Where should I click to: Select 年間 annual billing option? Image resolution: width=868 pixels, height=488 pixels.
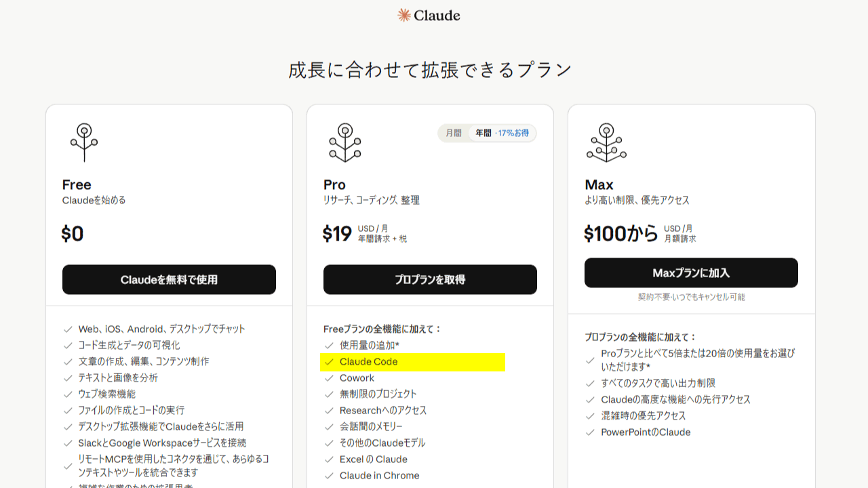tap(484, 133)
